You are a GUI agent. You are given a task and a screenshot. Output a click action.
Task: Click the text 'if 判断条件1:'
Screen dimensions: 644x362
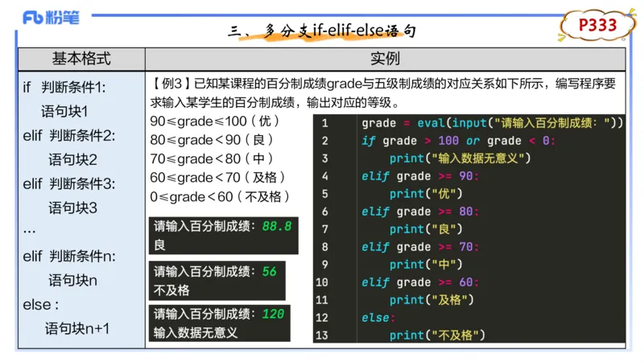click(x=64, y=87)
